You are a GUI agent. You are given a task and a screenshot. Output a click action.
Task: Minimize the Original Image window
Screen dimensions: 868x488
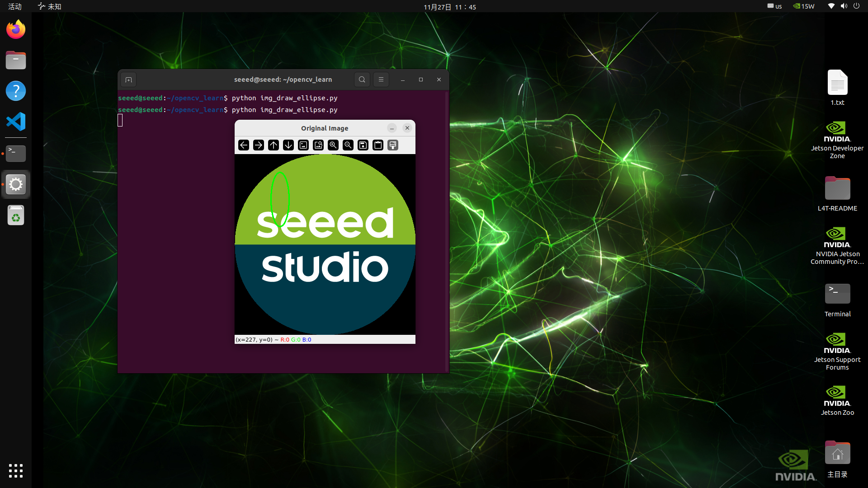tap(392, 128)
